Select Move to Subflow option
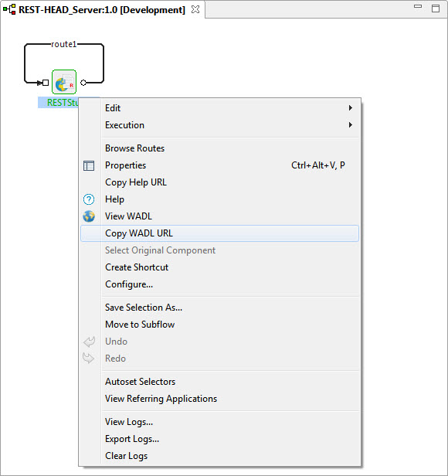Viewport: 448px width, 476px height. 219,325
